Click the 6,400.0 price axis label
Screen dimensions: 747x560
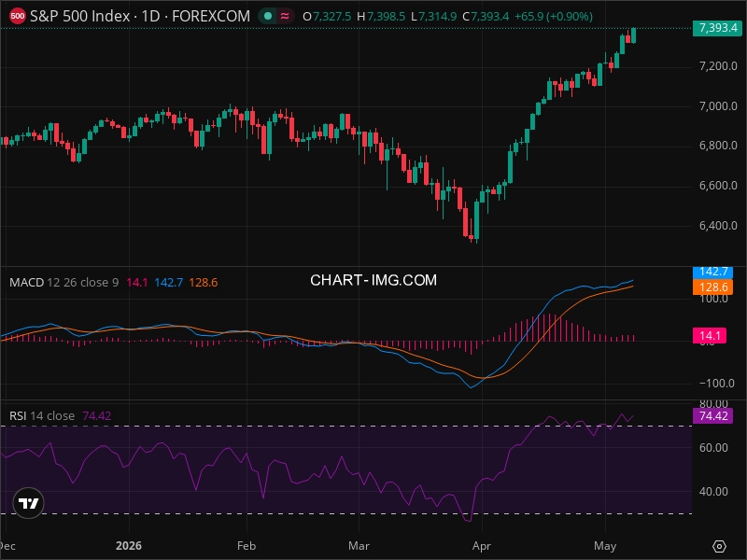point(718,226)
